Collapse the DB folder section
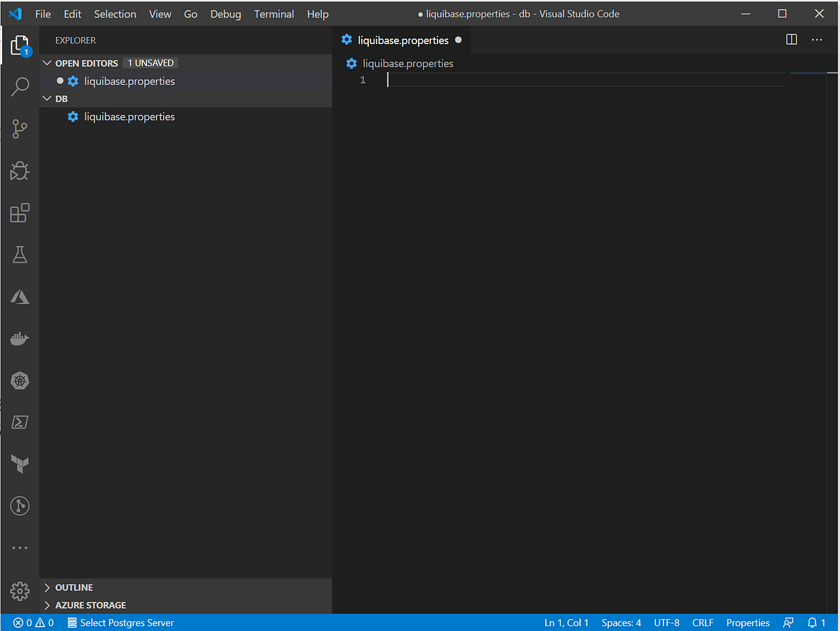The height and width of the screenshot is (631, 840). [47, 99]
